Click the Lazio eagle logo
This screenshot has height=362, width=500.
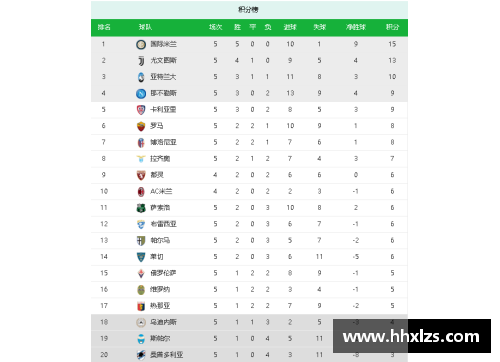tap(141, 159)
